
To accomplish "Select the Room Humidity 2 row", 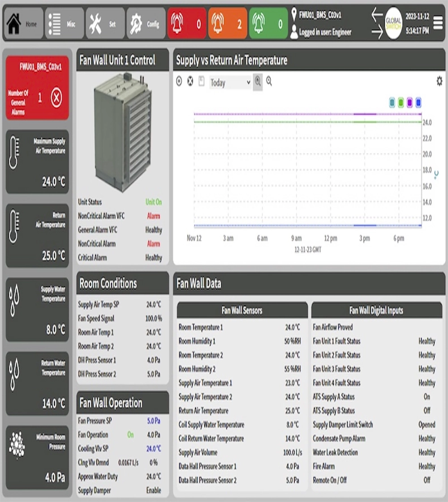I will pyautogui.click(x=240, y=369).
